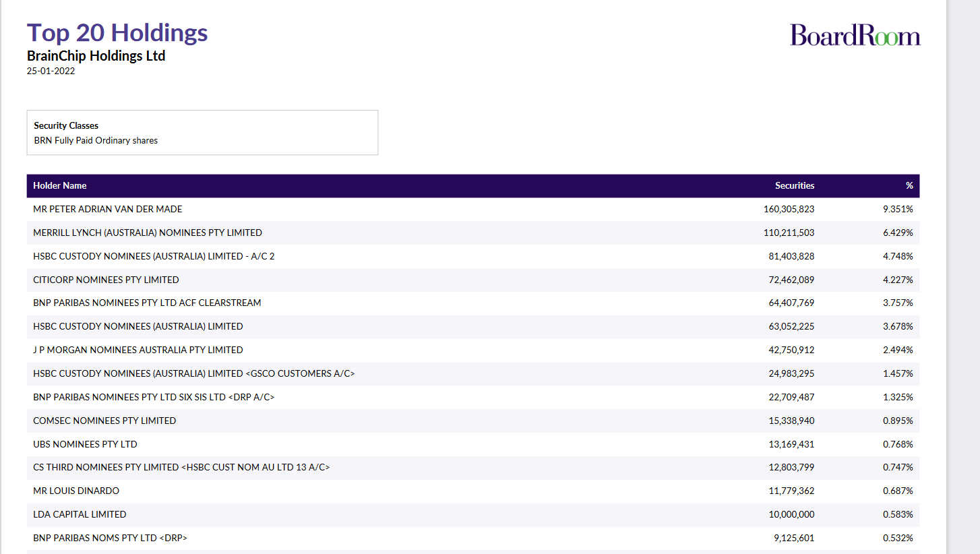Click the Holder Name column header

[60, 185]
